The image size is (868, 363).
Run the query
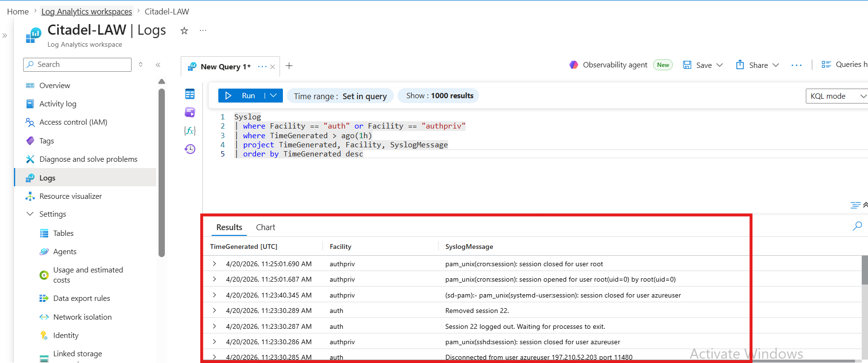241,95
